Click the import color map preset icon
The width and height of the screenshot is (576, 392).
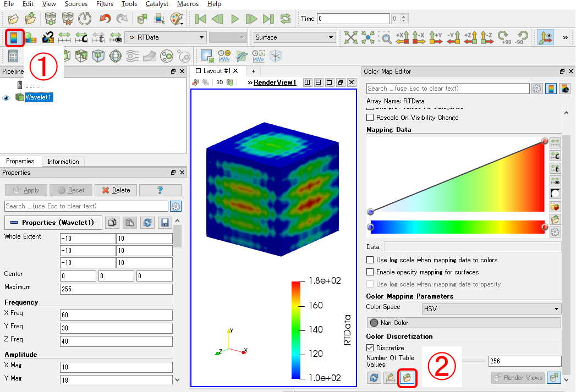(x=407, y=377)
